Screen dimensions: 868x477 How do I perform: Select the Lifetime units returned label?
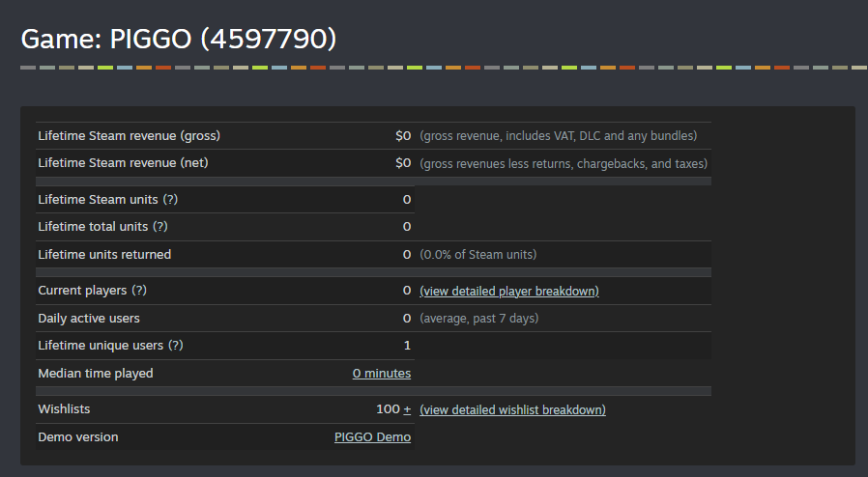pos(104,255)
